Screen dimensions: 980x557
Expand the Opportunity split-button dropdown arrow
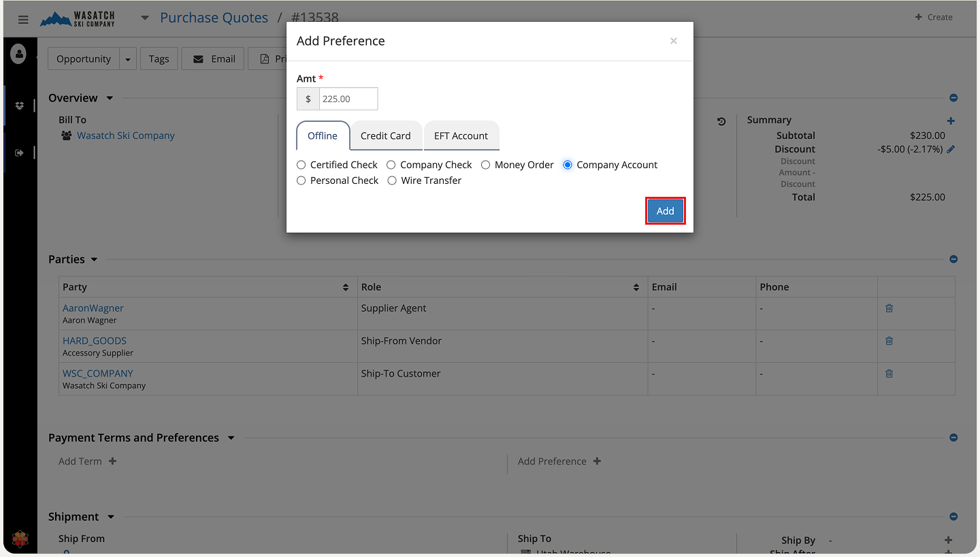point(128,59)
